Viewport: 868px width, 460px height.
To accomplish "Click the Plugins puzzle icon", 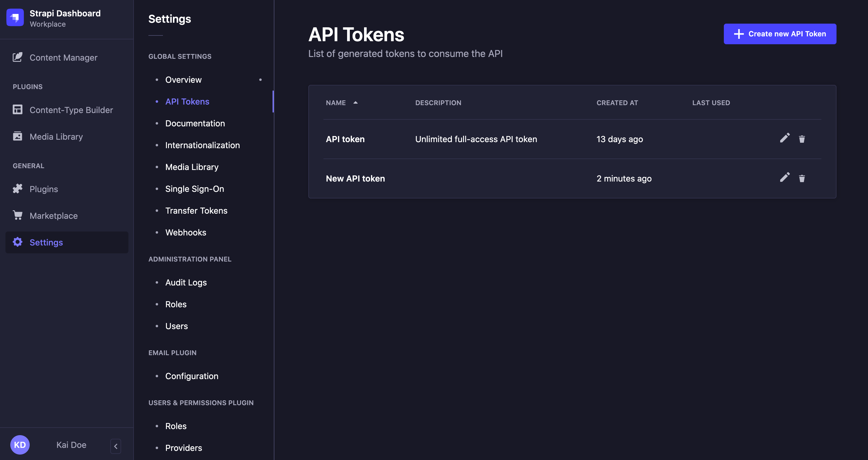I will pos(18,188).
